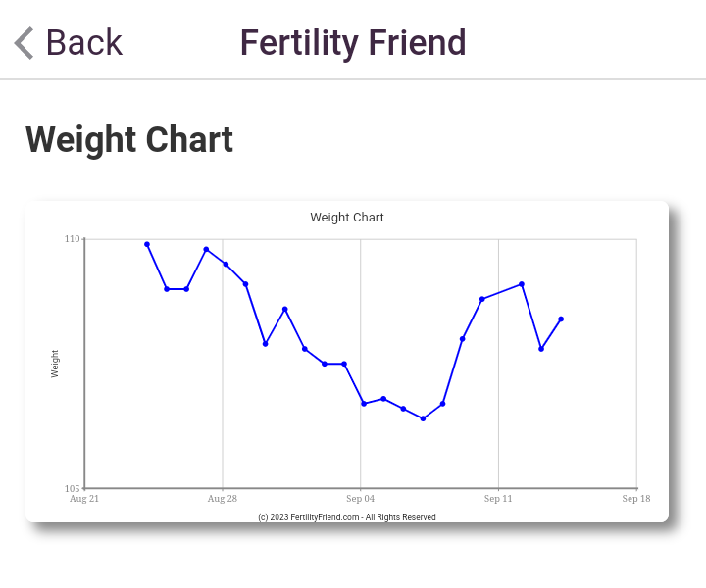Click the Aug 28 date label
The image size is (706, 588).
[x=223, y=499]
